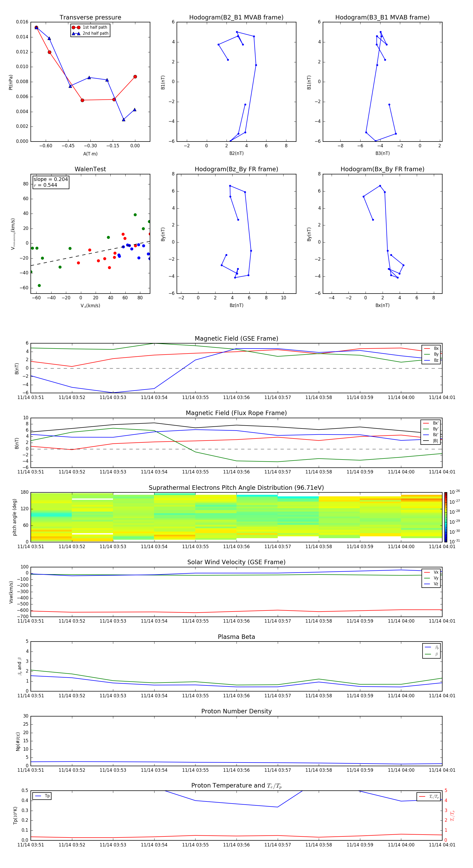The image size is (473, 868).
Task: Click the 'Plasma Beta' panel title
Action: (x=236, y=637)
